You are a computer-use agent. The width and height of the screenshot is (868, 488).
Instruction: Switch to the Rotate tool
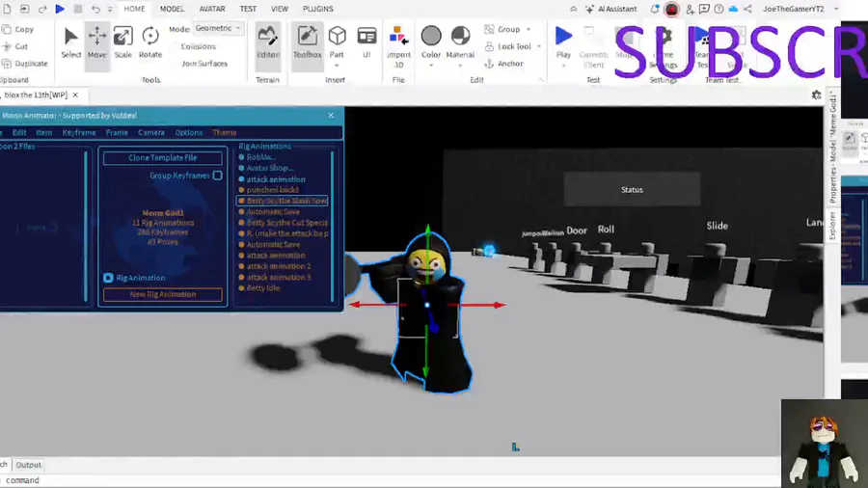tap(150, 43)
